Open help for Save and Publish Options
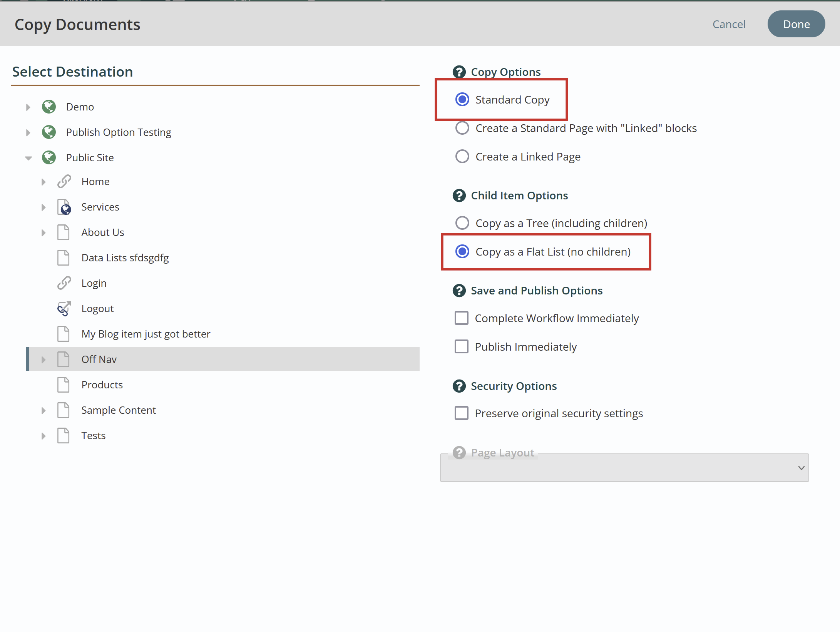 (459, 291)
